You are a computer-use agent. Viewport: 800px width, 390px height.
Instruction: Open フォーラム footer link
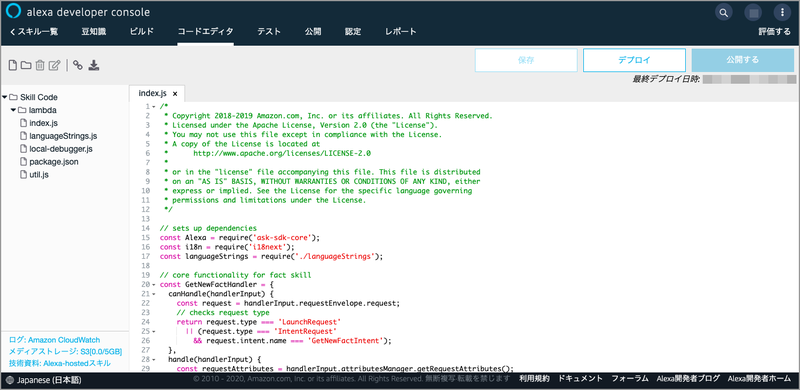pyautogui.click(x=630, y=379)
